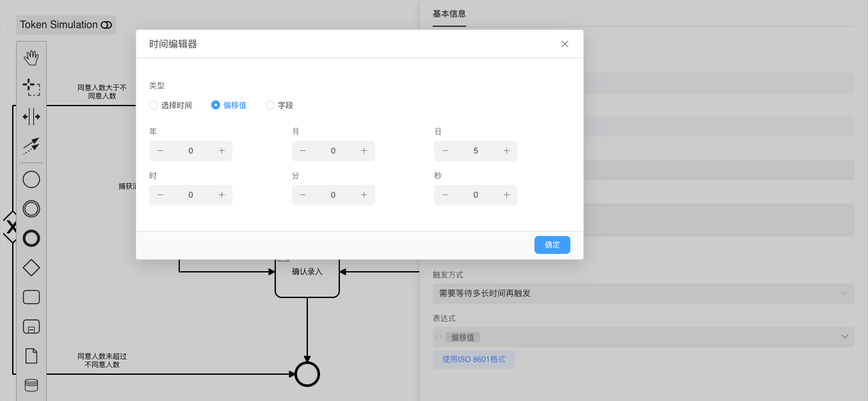Select the 选择时间 radio option

coord(154,106)
